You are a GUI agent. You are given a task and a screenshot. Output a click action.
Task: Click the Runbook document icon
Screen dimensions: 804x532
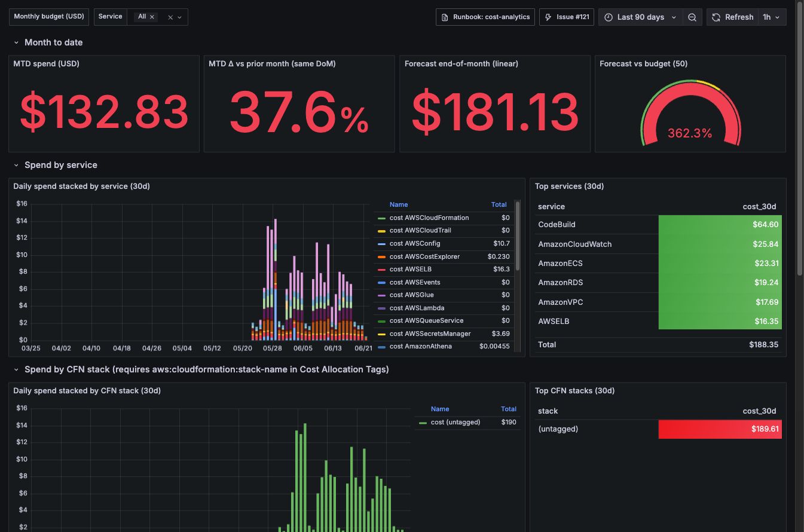click(x=445, y=17)
